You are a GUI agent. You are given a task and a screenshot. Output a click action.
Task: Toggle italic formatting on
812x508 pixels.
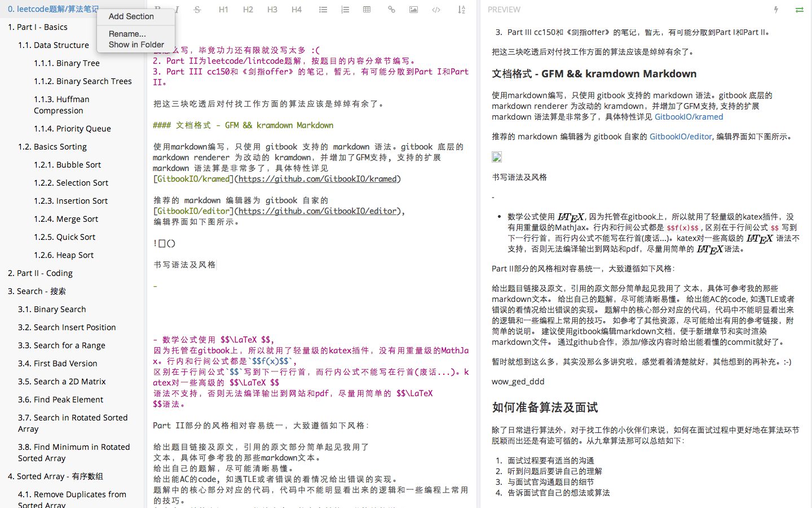click(176, 9)
